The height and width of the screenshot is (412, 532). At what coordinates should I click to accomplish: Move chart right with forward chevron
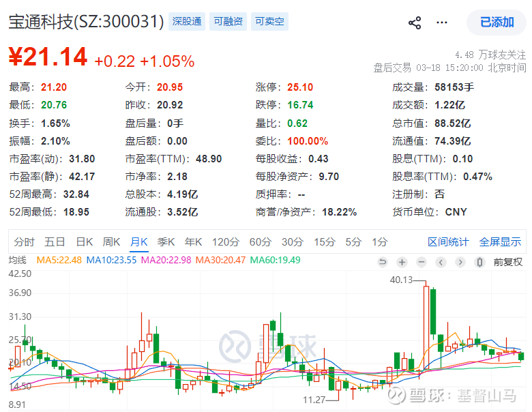(460, 262)
